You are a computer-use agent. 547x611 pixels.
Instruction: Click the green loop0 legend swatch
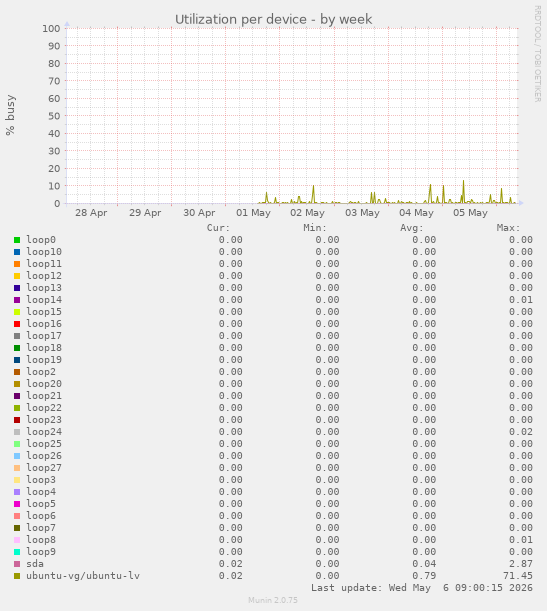pyautogui.click(x=17, y=240)
